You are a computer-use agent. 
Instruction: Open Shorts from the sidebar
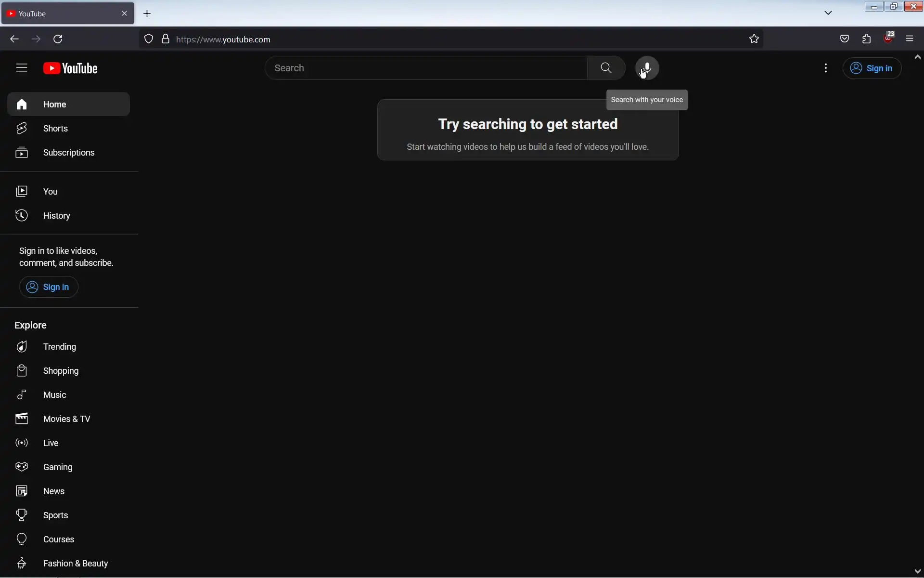click(x=55, y=129)
